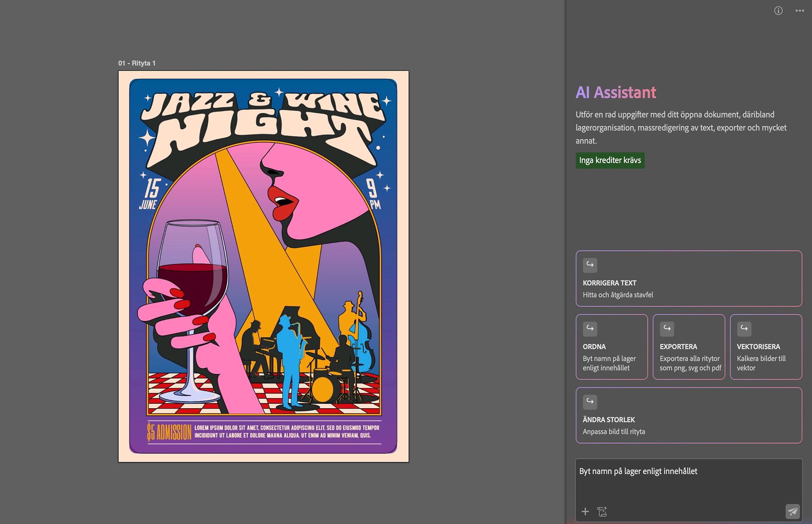The image size is (812, 524).
Task: Open the three-dot more options menu
Action: [x=799, y=11]
